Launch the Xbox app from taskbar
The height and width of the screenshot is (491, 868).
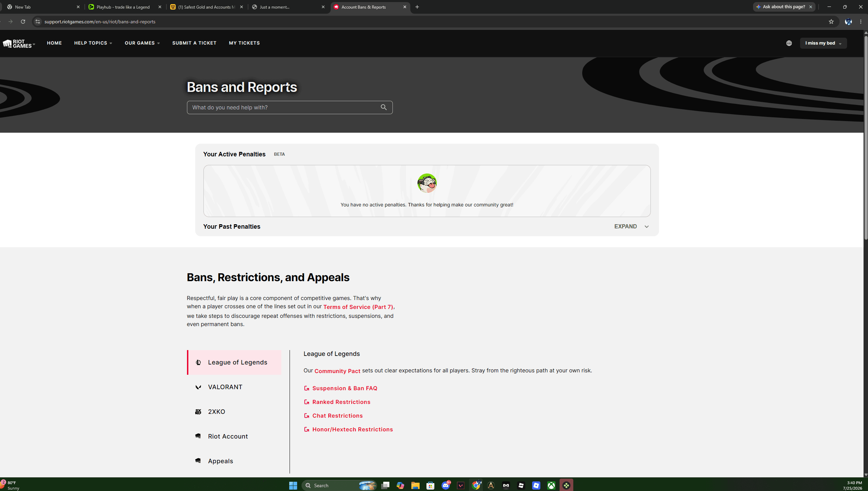pos(551,485)
